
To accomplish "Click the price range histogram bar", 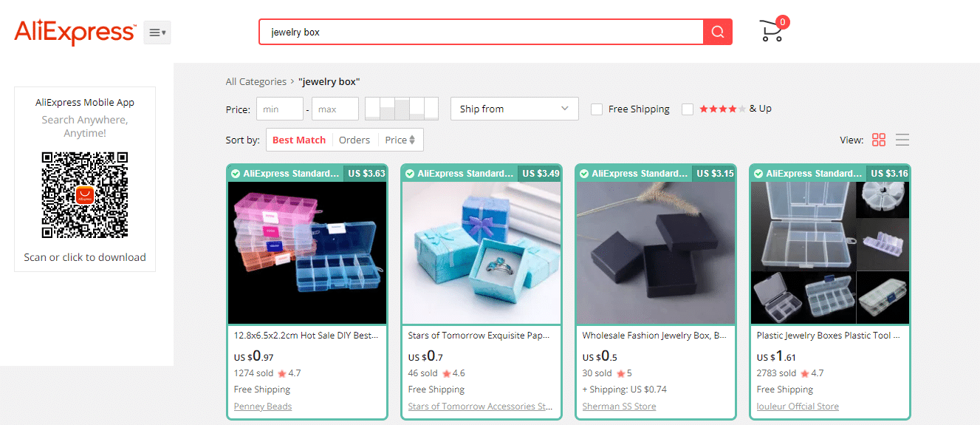I will (x=402, y=109).
